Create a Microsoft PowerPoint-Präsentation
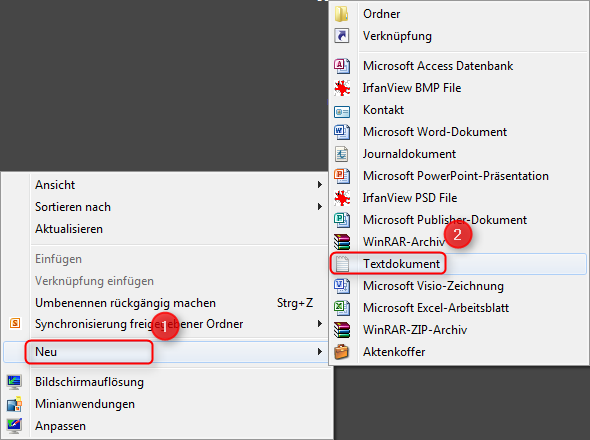This screenshot has height=440, width=590. tap(459, 176)
